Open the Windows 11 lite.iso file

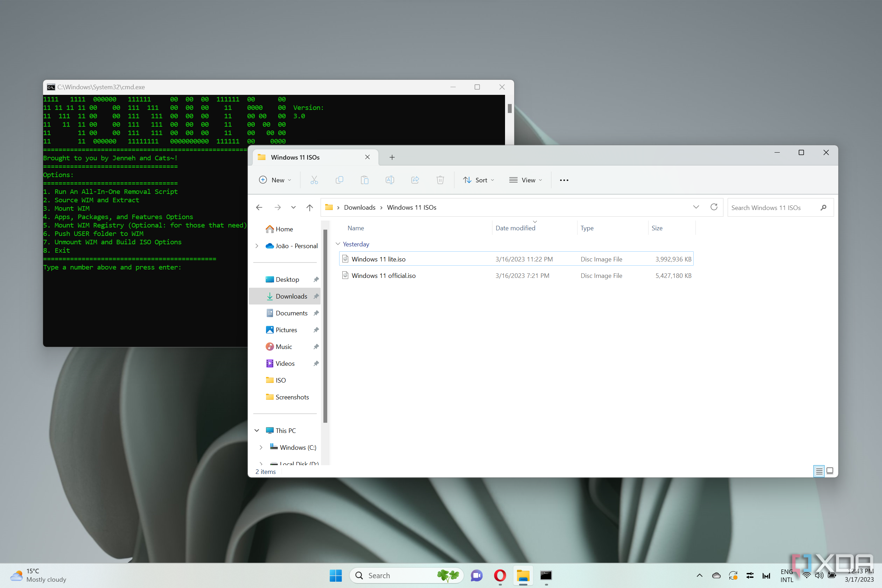378,259
